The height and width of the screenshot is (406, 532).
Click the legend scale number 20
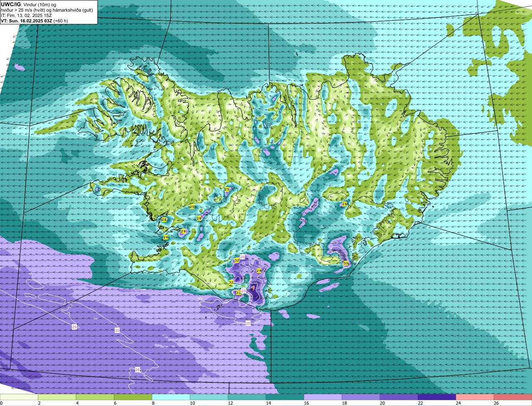pyautogui.click(x=382, y=403)
